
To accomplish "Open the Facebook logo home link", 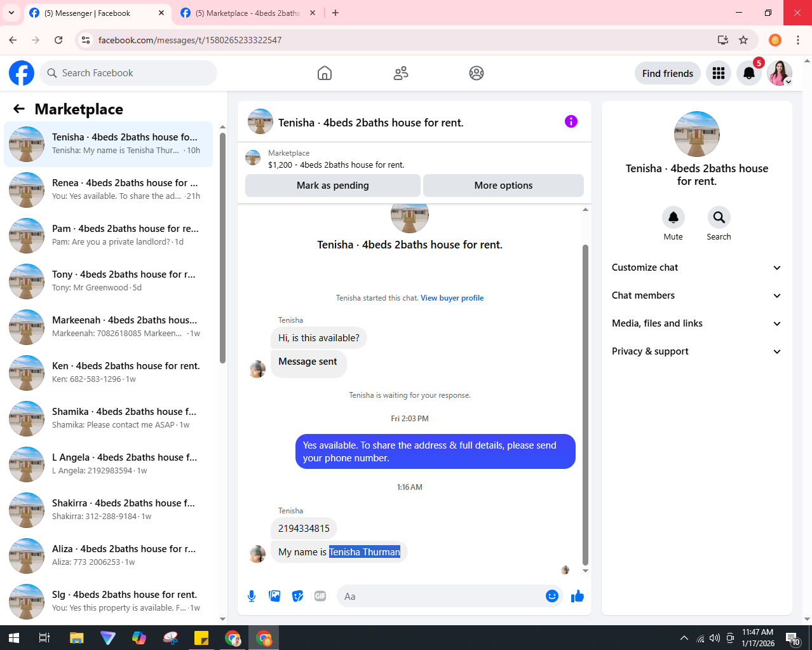I will [x=22, y=73].
